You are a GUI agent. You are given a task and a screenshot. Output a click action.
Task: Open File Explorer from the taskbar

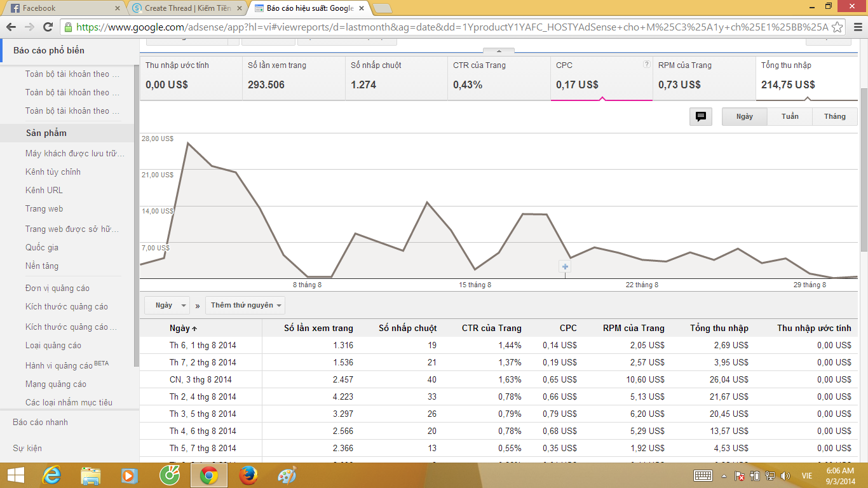pyautogui.click(x=91, y=475)
